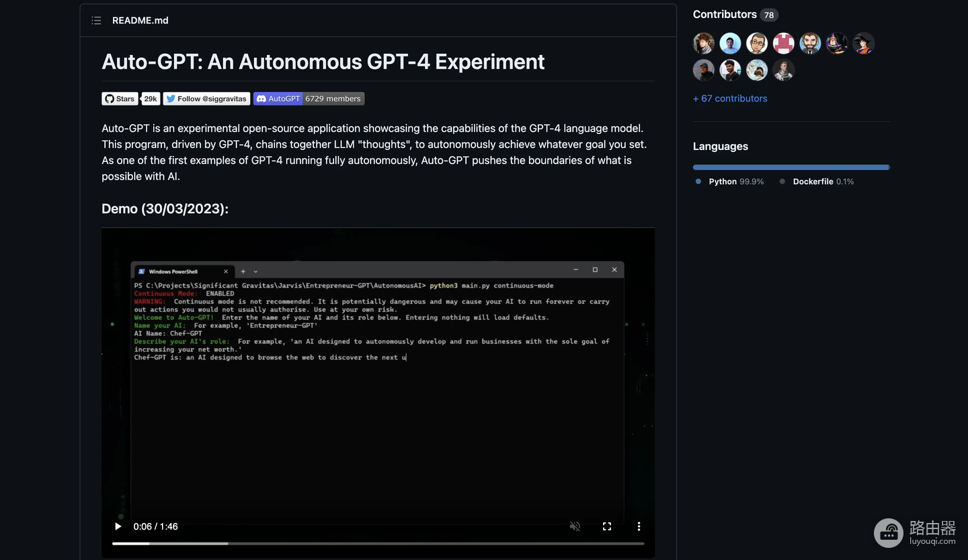This screenshot has width=968, height=560.
Task: Click the GitHub Stars badge
Action: pos(120,99)
